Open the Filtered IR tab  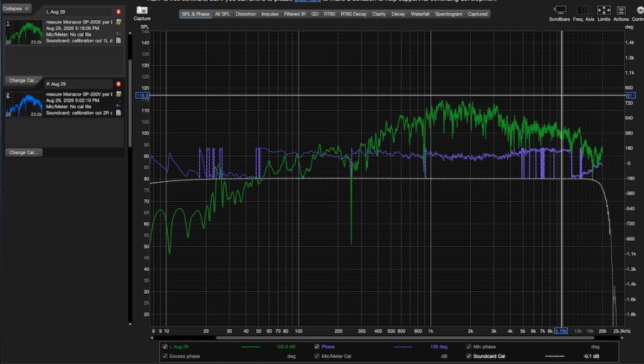(x=295, y=14)
